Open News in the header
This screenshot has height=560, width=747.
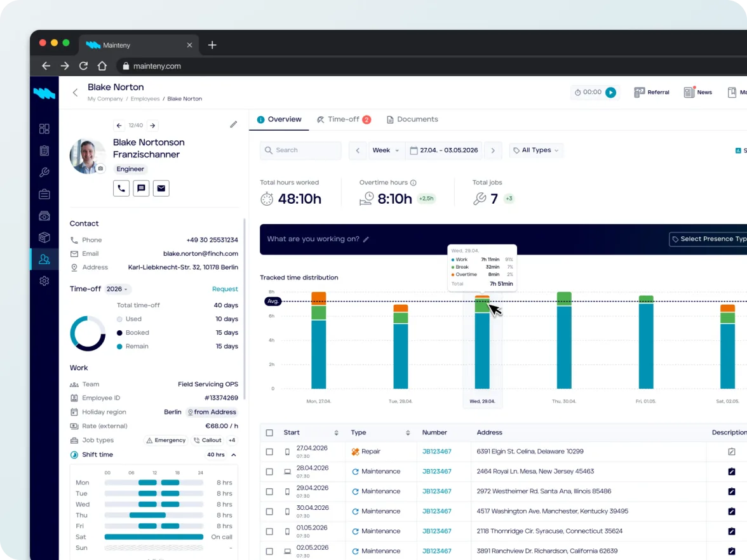(x=698, y=93)
